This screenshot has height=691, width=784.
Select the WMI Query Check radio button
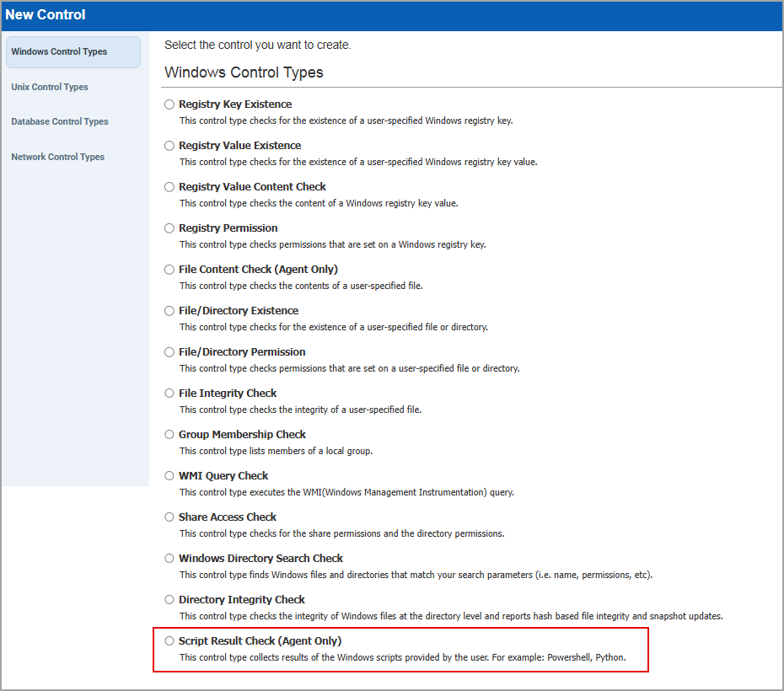(169, 476)
